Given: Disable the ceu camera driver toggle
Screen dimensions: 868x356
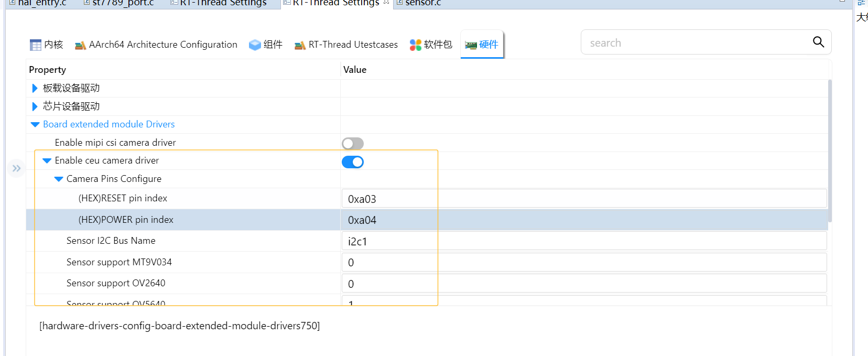Looking at the screenshot, I should pos(353,162).
